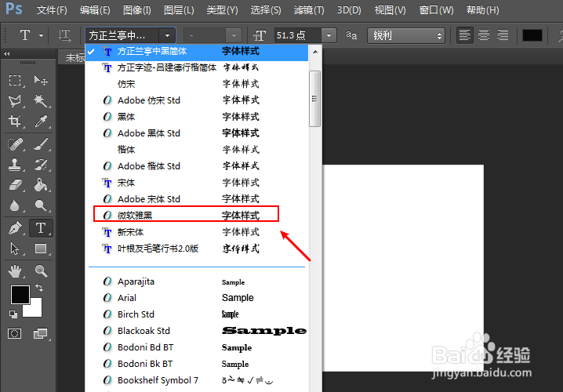Click the font name field 方正兰亭中
The image size is (563, 392).
122,35
